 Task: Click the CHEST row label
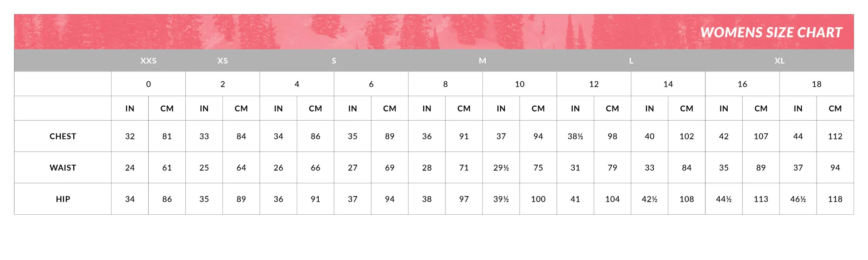point(63,136)
